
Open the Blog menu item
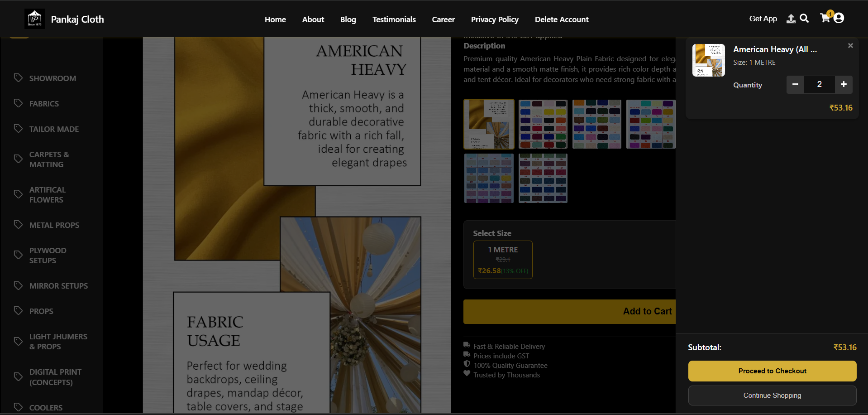coord(348,19)
